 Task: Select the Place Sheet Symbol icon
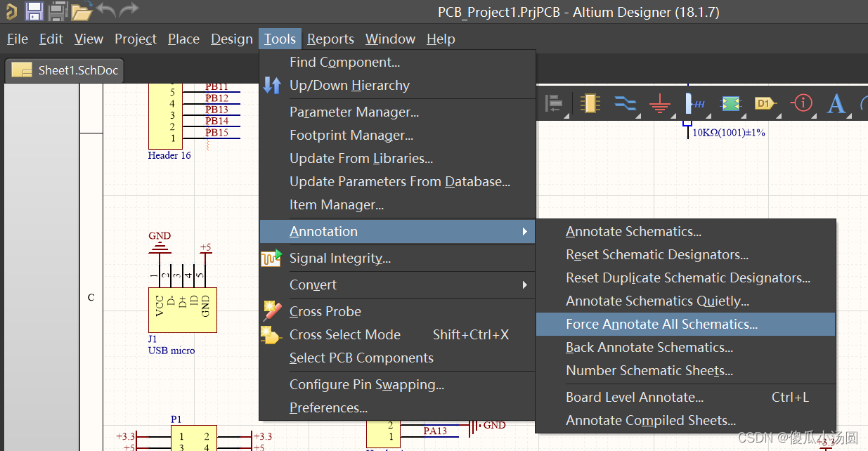click(x=731, y=103)
